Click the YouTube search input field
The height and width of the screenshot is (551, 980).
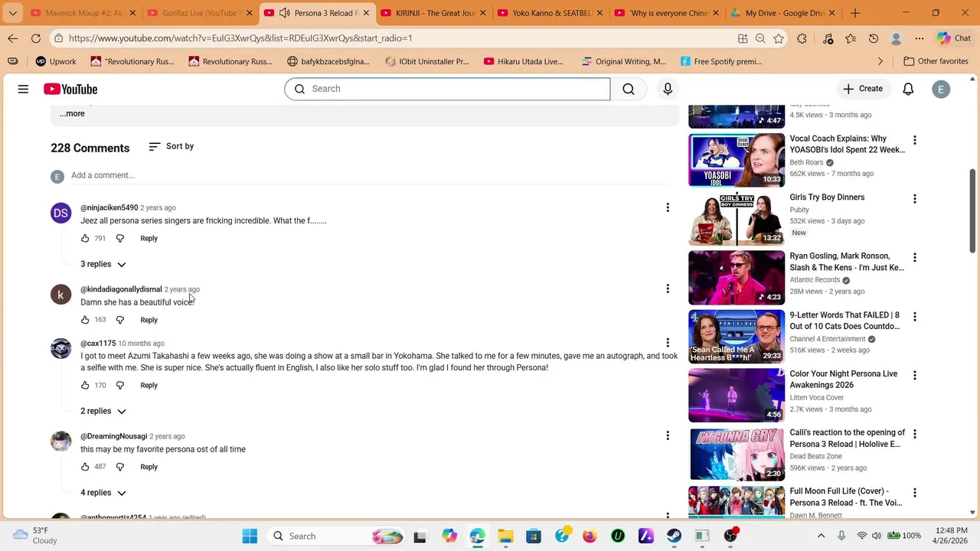[448, 89]
